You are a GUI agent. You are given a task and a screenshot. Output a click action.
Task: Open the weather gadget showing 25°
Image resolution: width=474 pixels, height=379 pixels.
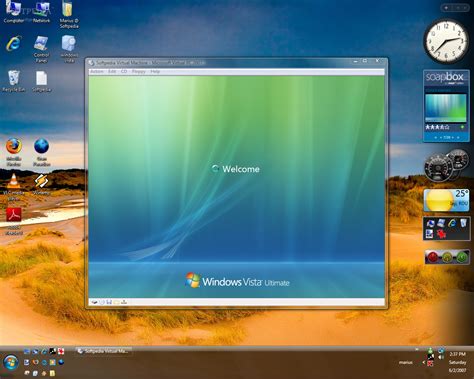[446, 200]
